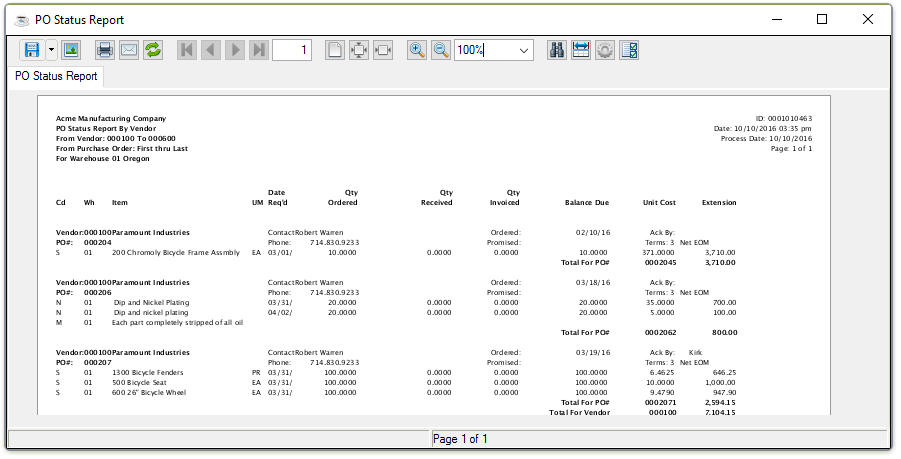Close the PO Status Report window
This screenshot has width=901, height=459.
pyautogui.click(x=868, y=20)
